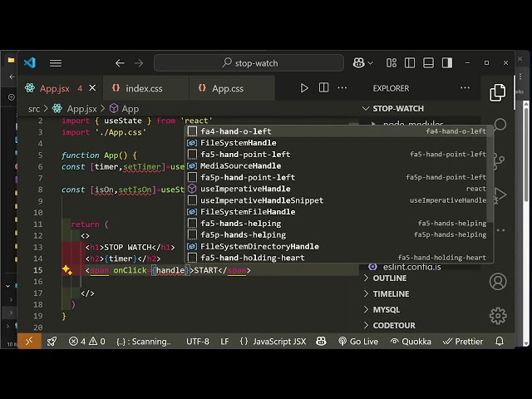532x399 pixels.
Task: Click Prettier in status bar
Action: (x=463, y=342)
